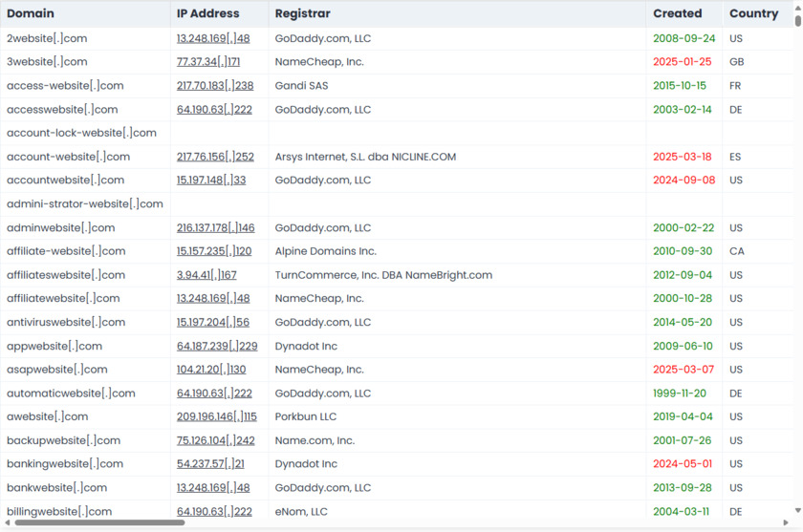The height and width of the screenshot is (532, 803).
Task: Click the IP Address column header
Action: 208,13
